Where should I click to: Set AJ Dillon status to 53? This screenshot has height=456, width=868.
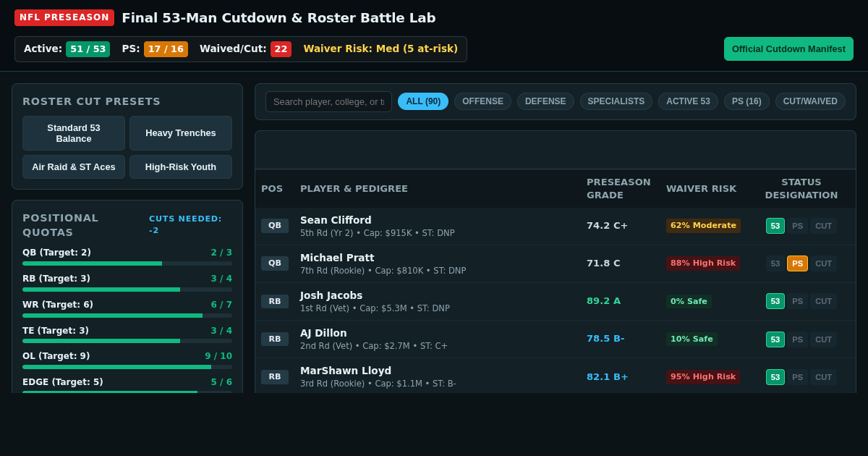click(775, 339)
